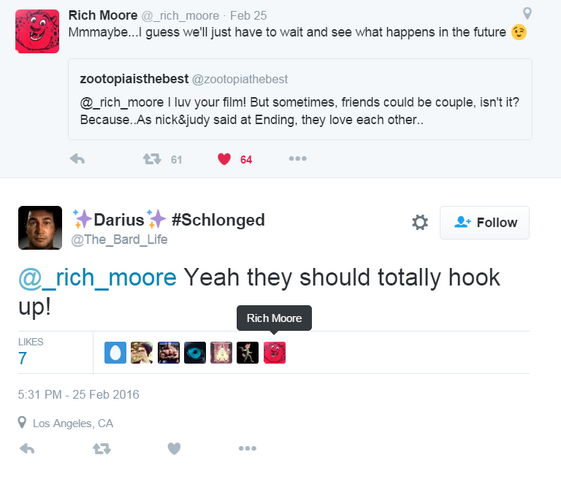This screenshot has height=479, width=561.
Task: Retweet Rich Moore's tweet with 61 retweets
Action: (152, 158)
